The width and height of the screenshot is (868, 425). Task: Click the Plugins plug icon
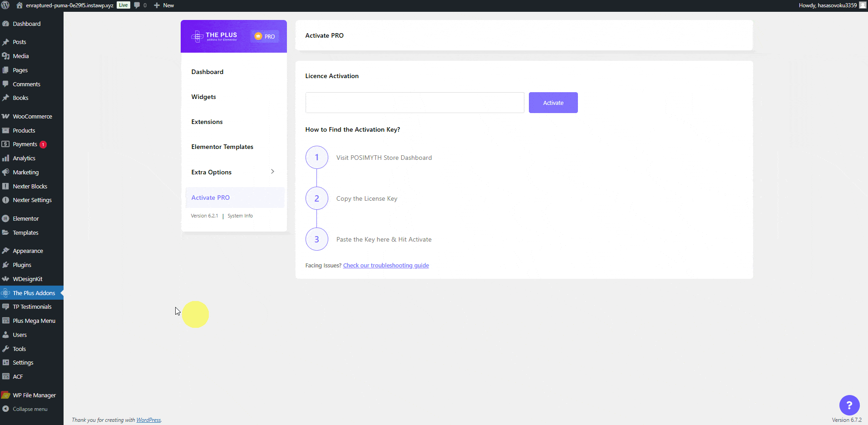click(x=5, y=265)
